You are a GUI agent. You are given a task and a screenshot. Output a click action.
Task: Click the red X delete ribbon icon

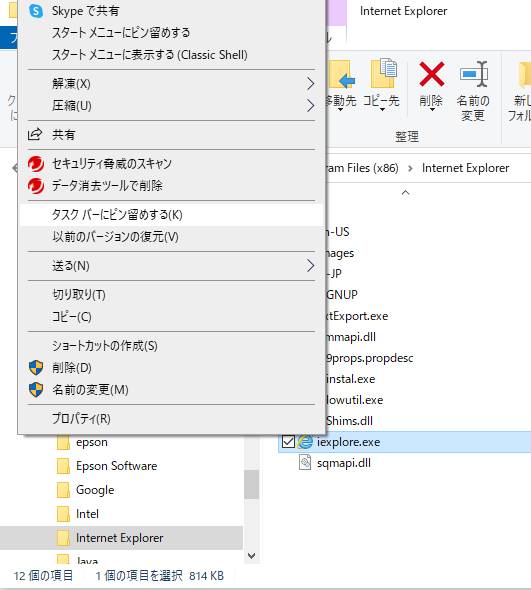tap(431, 74)
